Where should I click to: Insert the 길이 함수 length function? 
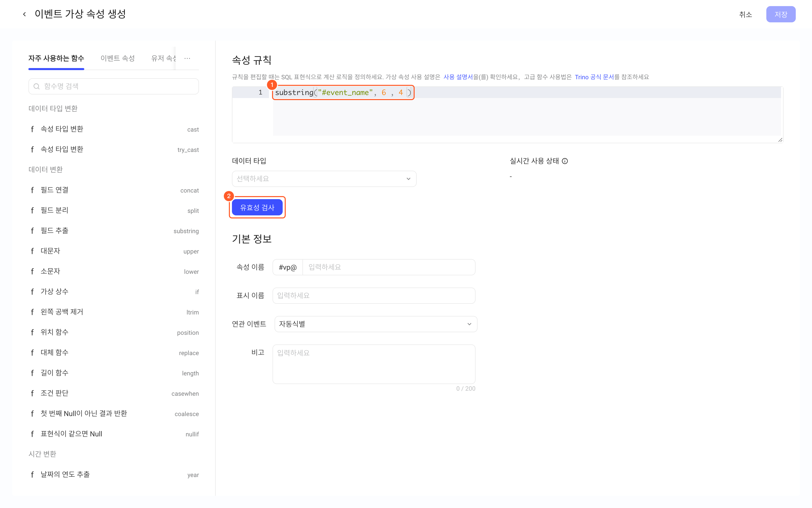114,373
